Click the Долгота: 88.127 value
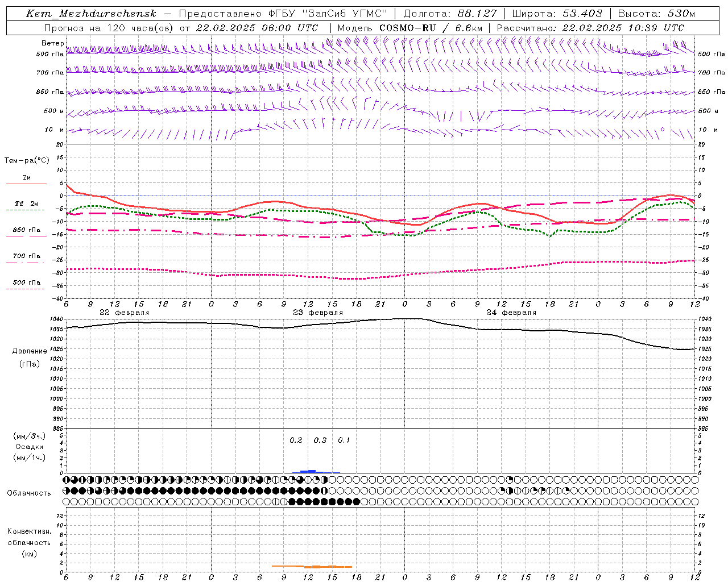This screenshot has width=728, height=582. 450,14
